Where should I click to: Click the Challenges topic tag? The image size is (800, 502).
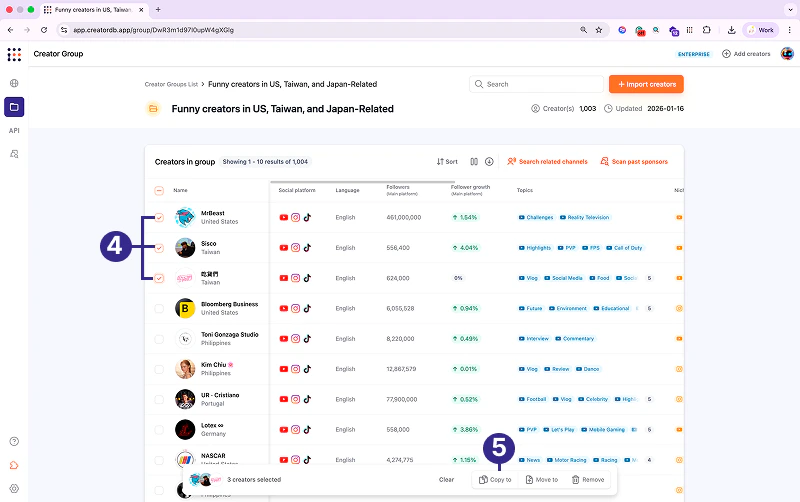[536, 217]
